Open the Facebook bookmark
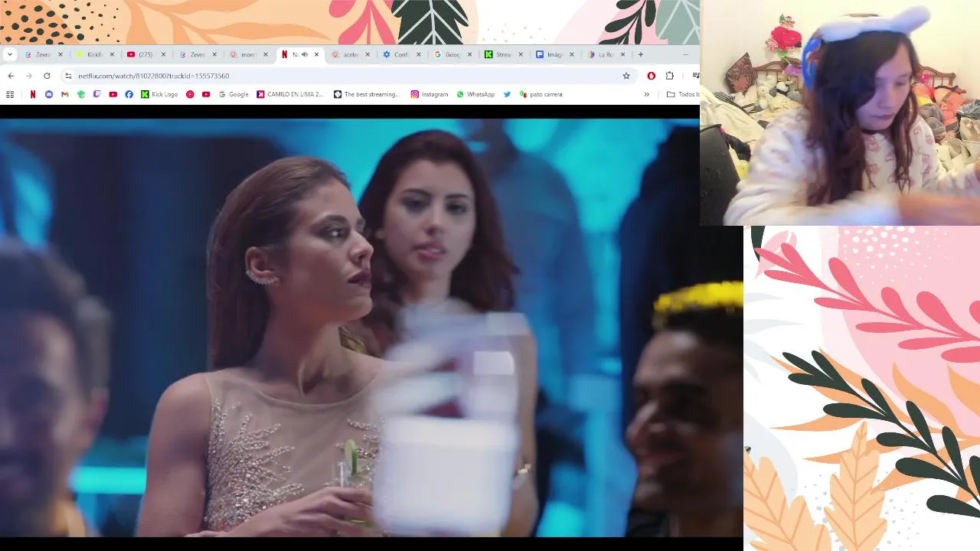Screen dimensions: 980x551 click(x=129, y=94)
